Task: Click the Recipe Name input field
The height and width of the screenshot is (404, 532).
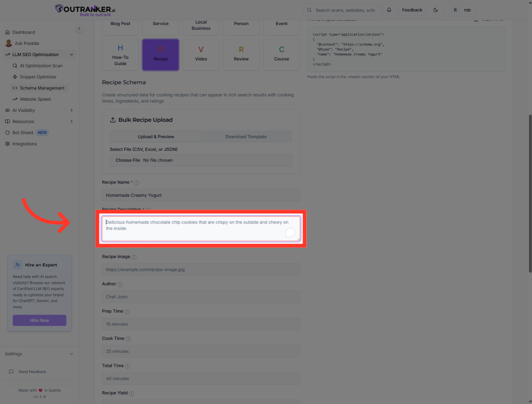Action: click(201, 195)
